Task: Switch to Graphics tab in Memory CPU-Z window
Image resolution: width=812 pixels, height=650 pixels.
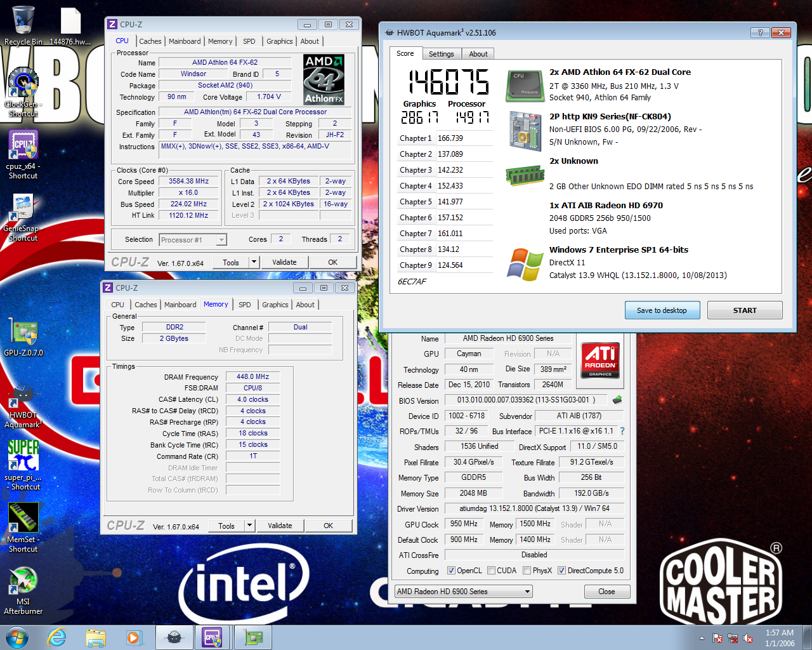Action: (275, 305)
